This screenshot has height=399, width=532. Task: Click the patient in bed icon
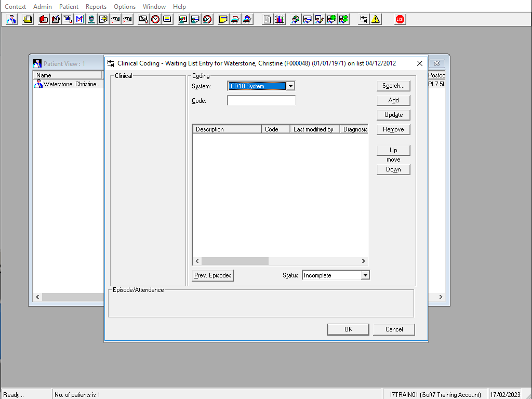point(247,19)
